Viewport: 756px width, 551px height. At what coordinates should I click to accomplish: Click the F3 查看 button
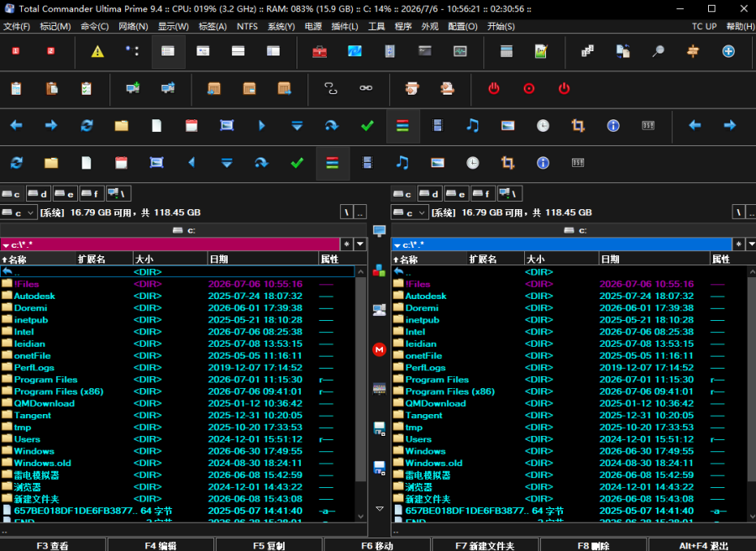pos(53,545)
